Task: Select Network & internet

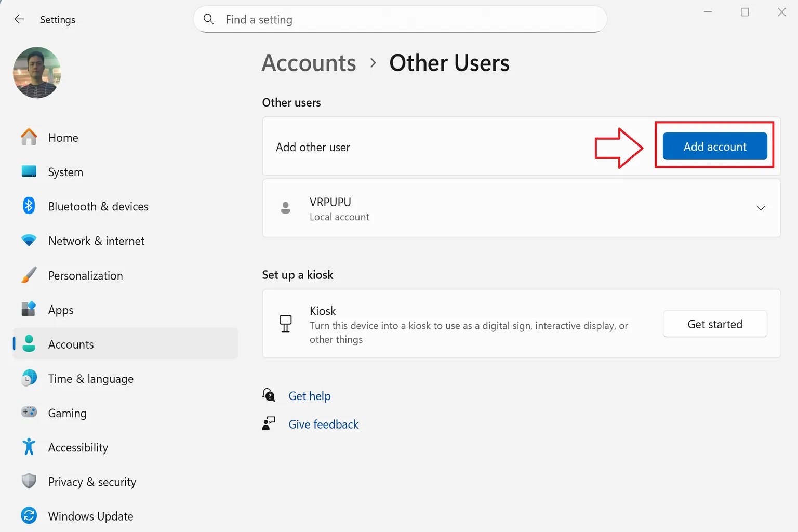Action: pyautogui.click(x=125, y=241)
